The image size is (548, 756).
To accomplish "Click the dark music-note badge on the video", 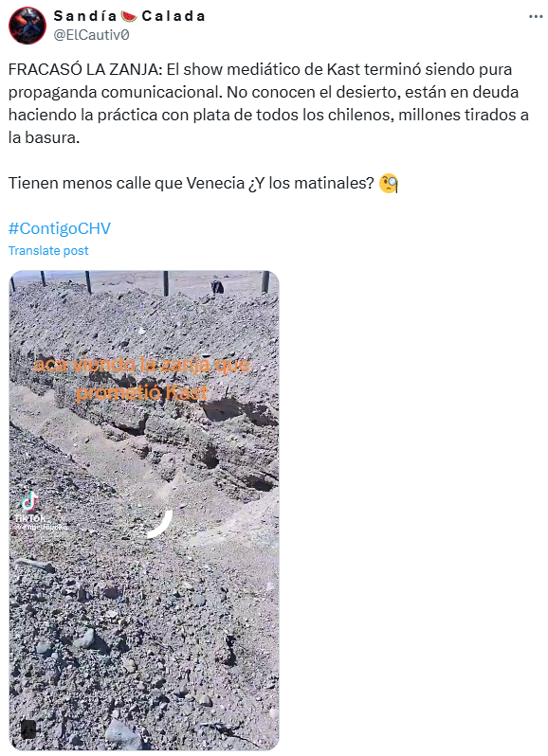I will (28, 729).
